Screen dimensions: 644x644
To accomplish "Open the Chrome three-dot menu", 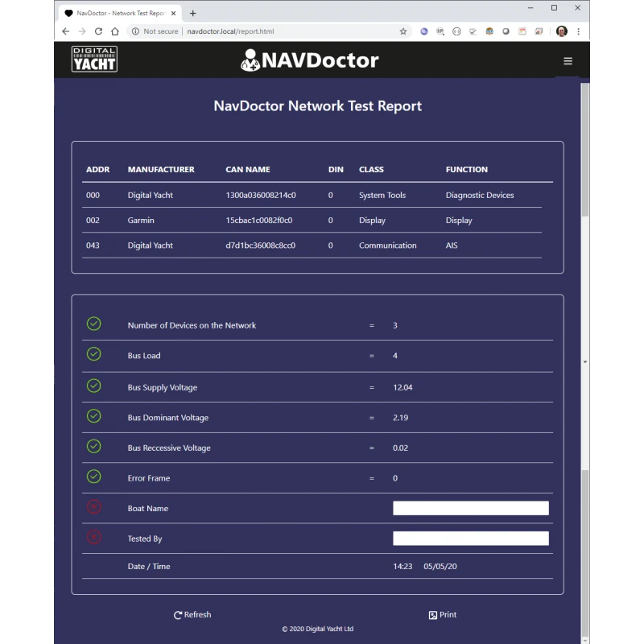I will coord(578,31).
